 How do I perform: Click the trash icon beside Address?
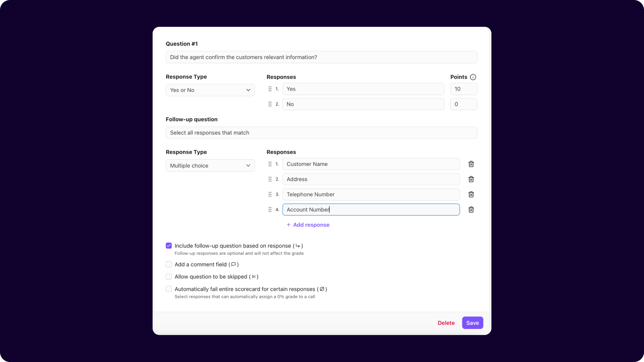point(471,179)
